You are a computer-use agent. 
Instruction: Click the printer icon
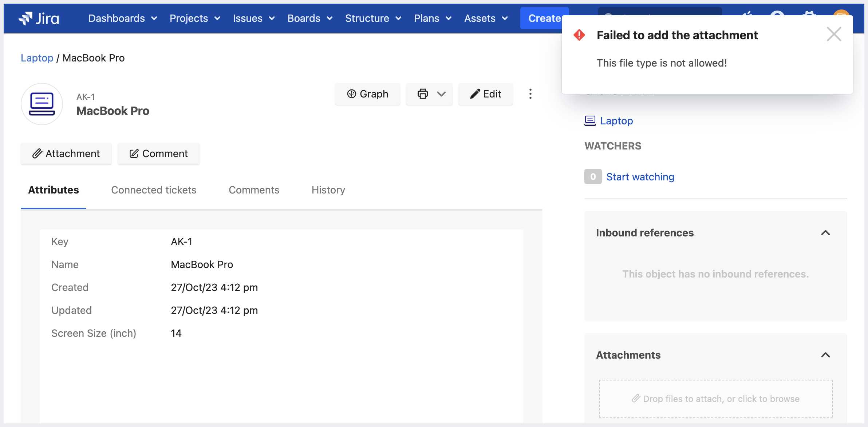tap(422, 94)
